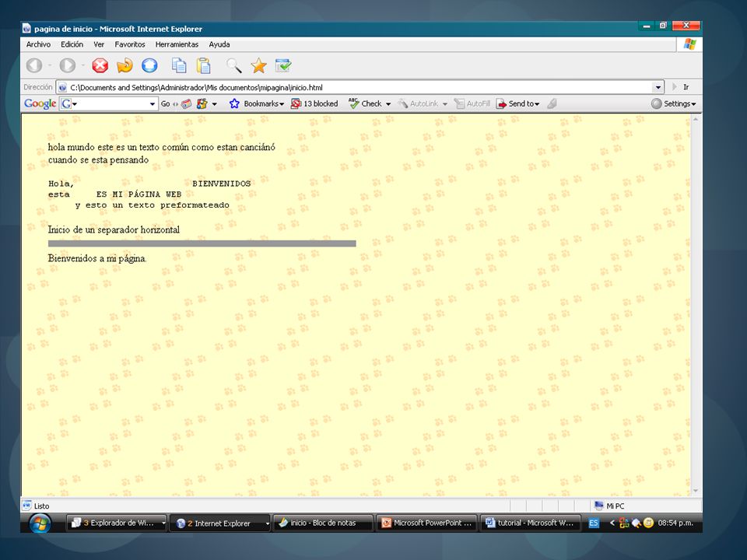Open the Favoritos menu
The height and width of the screenshot is (560, 747).
click(x=130, y=44)
